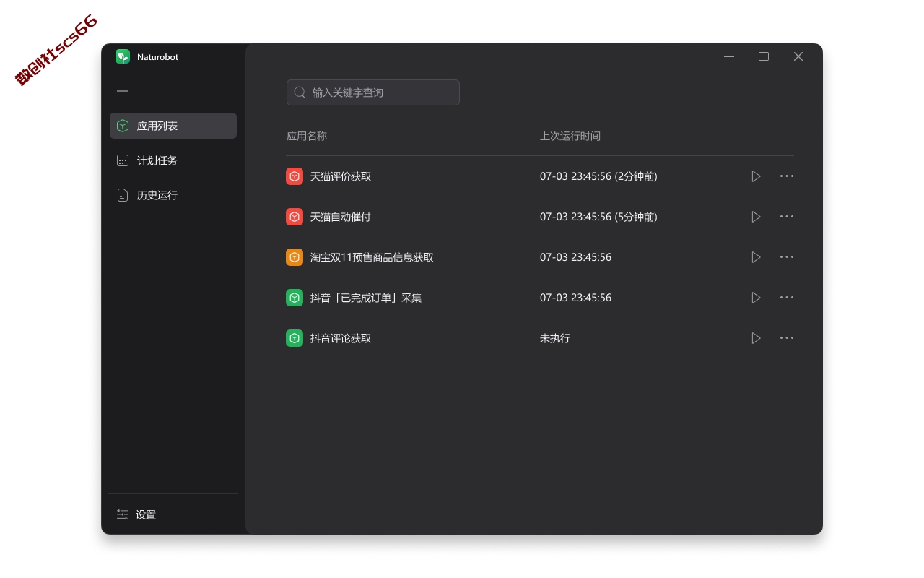Click the Naturobot logo icon

pyautogui.click(x=123, y=56)
